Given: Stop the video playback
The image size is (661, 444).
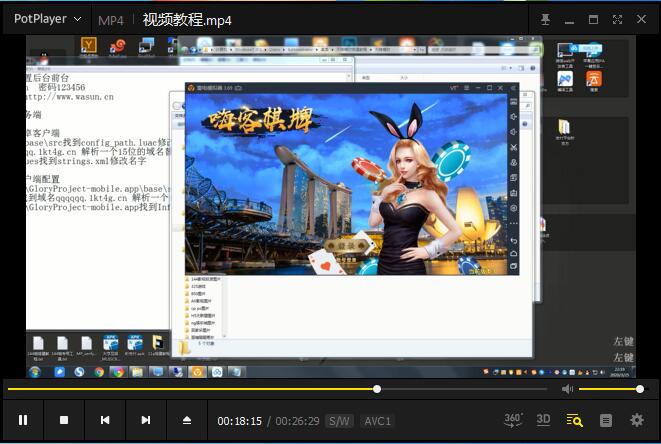Looking at the screenshot, I should [x=64, y=420].
